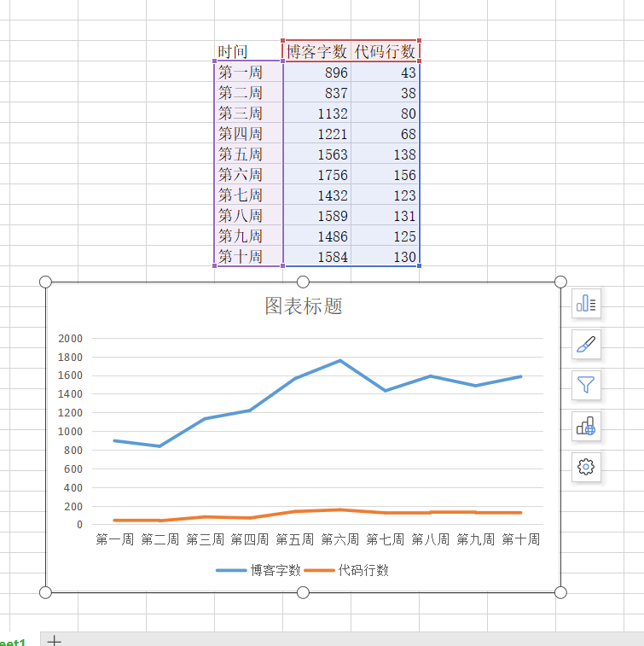Select the 第一周 cell in the table

click(249, 72)
